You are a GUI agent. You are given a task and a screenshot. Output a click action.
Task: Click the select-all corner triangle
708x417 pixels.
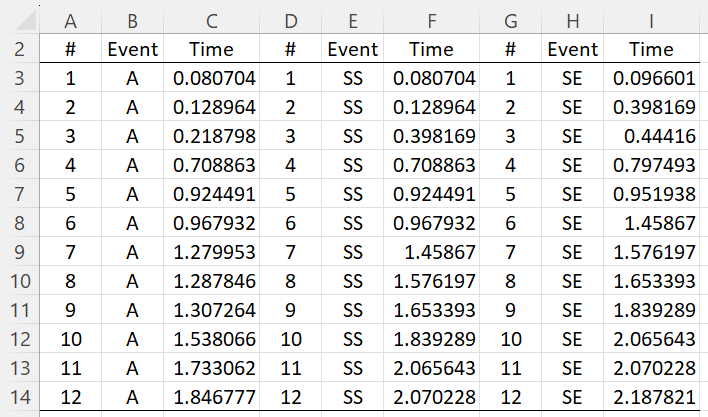(x=25, y=21)
